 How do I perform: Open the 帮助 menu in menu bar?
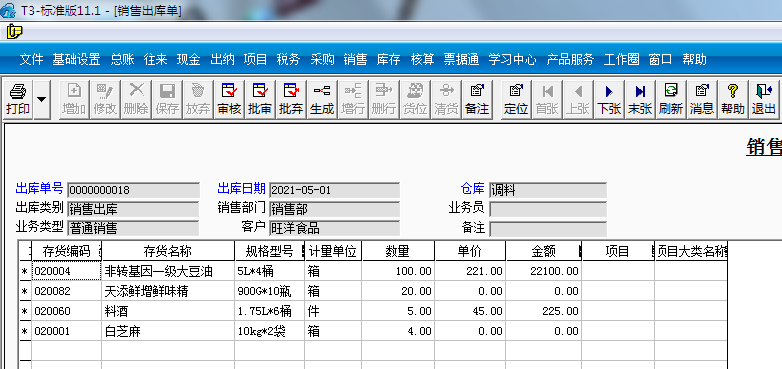click(694, 60)
